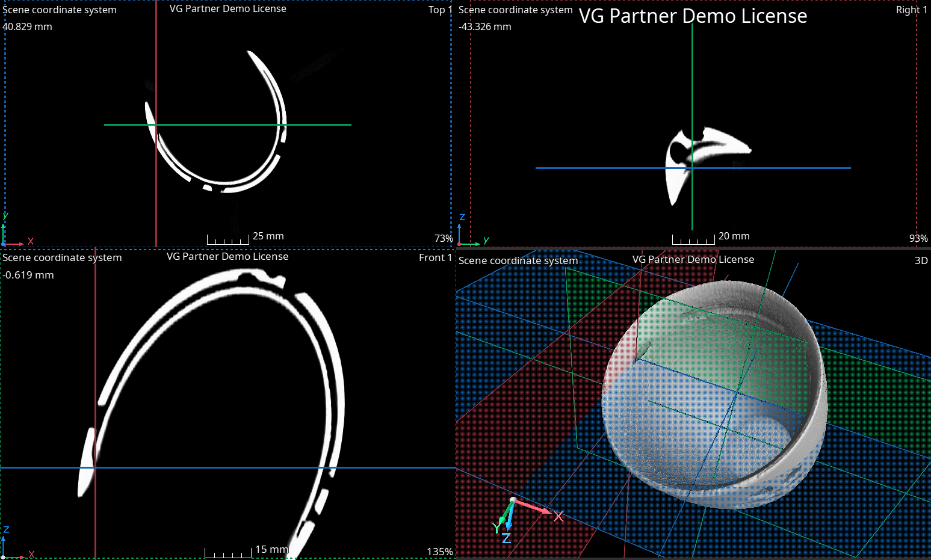Image resolution: width=931 pixels, height=560 pixels.
Task: Click the 135% zoom value in Front view
Action: pos(439,552)
